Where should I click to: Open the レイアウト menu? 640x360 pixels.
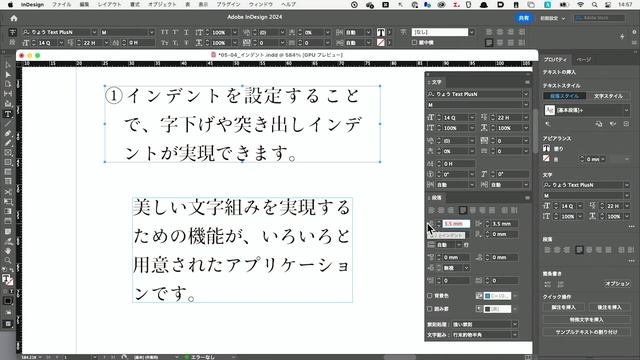coord(109,4)
